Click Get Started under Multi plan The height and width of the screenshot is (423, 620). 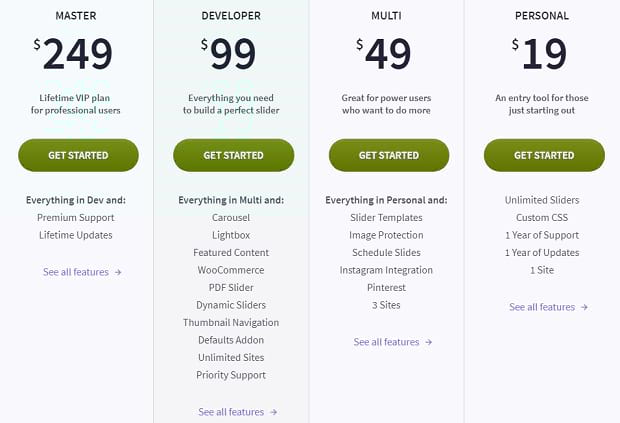389,155
